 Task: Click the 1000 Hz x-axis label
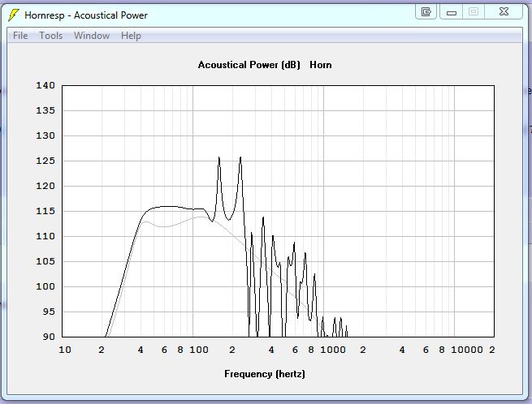click(x=333, y=350)
